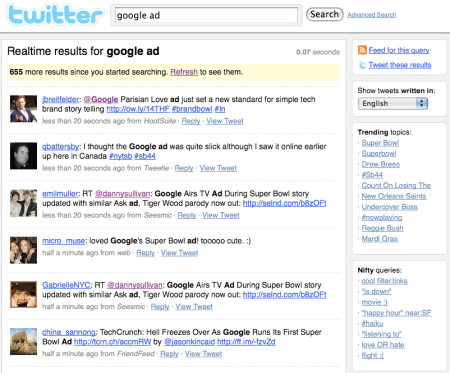The width and height of the screenshot is (450, 373).
Task: Open jbreitfelder's profile link
Action: [61, 99]
